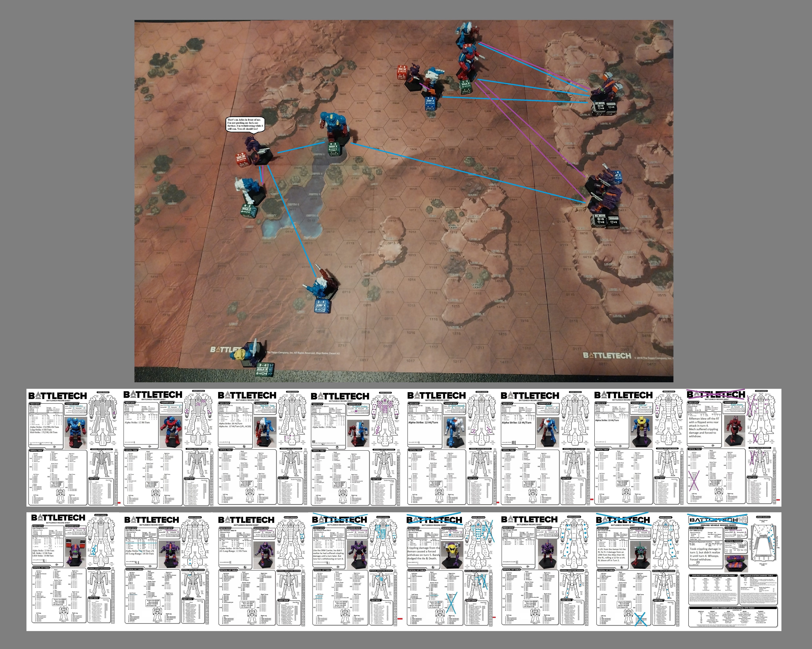The width and height of the screenshot is (812, 649).
Task: Select "GROUND COMBAT VEHICLE CRITICAL HITS TABLE" header
Action: coord(733,608)
